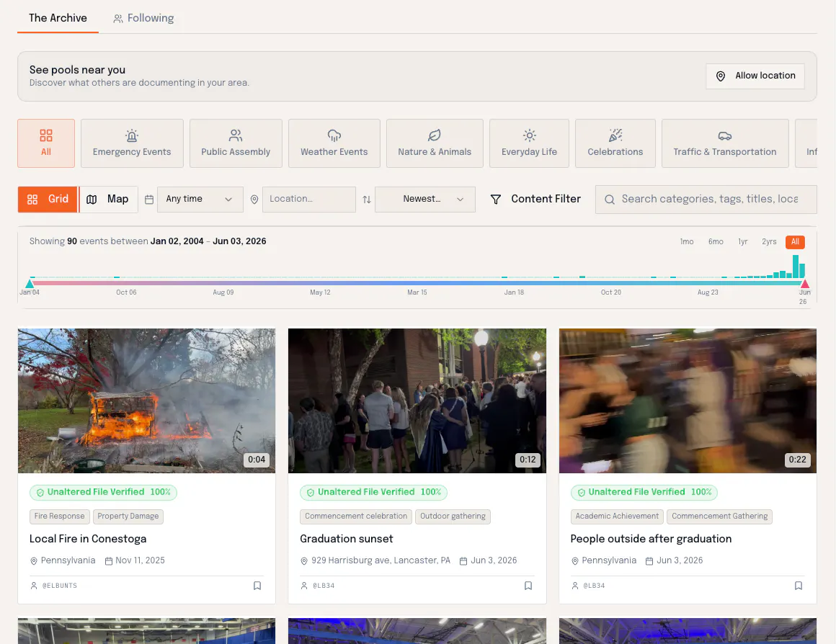This screenshot has height=644, width=836.
Task: Click the sort arrows icon beside Newest
Action: coord(367,200)
